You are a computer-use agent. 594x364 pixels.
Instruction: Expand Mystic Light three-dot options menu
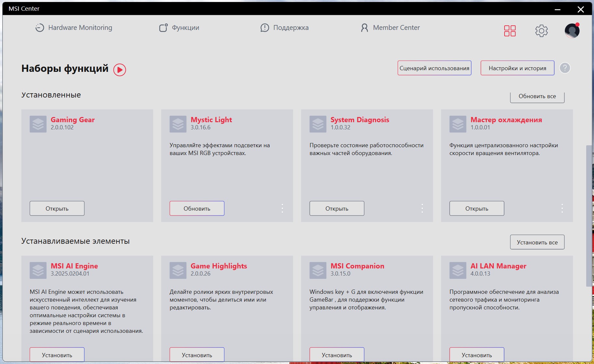pyautogui.click(x=282, y=208)
